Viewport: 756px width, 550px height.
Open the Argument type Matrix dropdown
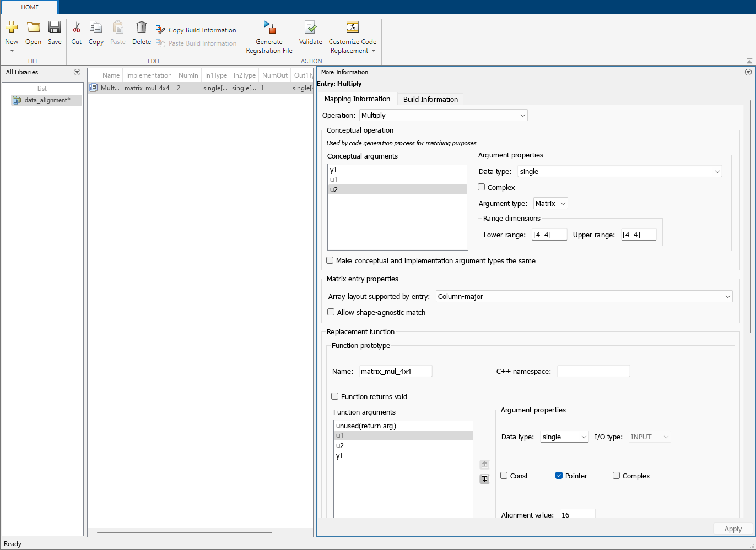[550, 204]
